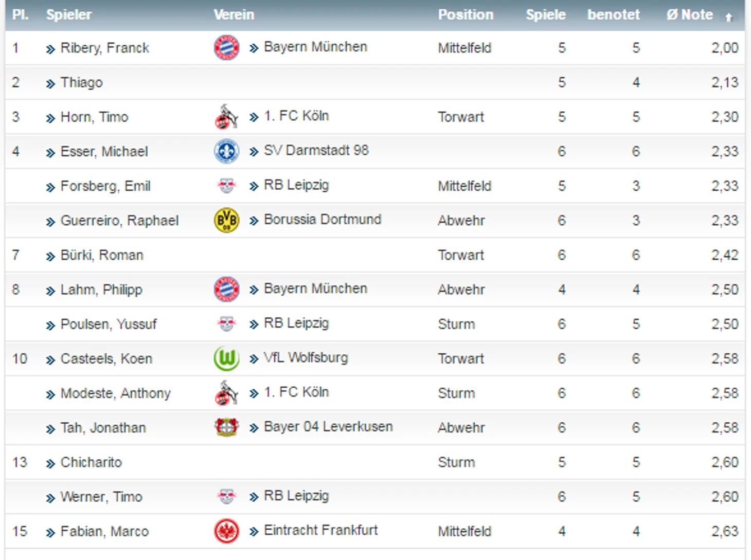
Task: Open Bürki, Roman player page
Action: tap(101, 255)
